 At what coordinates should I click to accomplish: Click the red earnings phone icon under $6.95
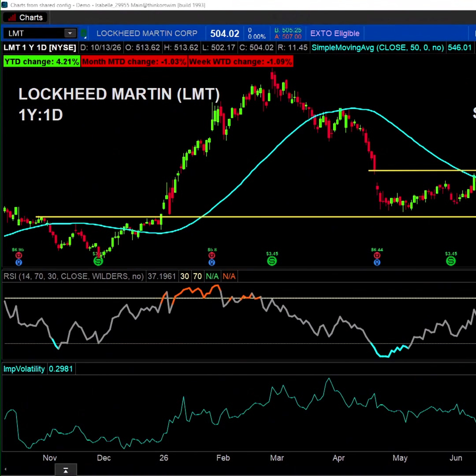click(x=18, y=255)
